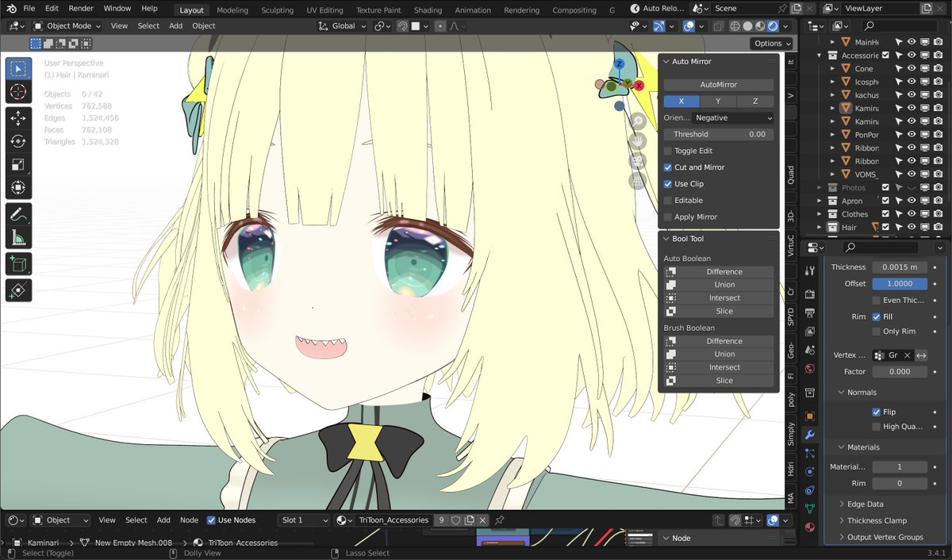Select the Select Box tool
Image resolution: width=952 pixels, height=560 pixels.
18,69
